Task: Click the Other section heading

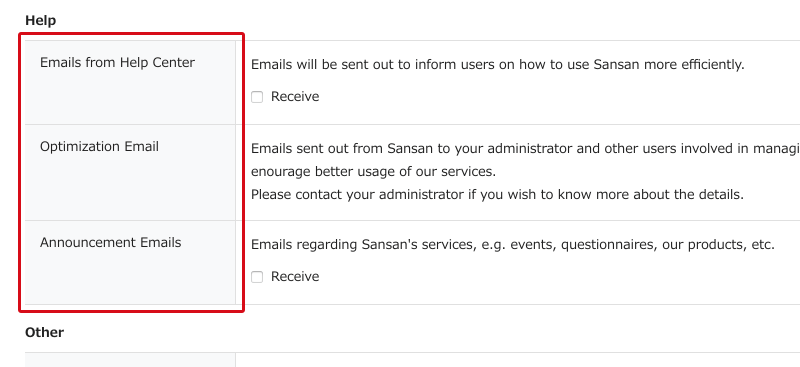Action: point(44,332)
